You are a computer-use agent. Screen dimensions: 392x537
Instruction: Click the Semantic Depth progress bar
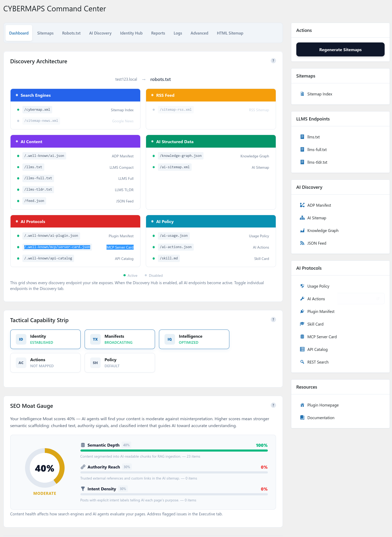(174, 451)
